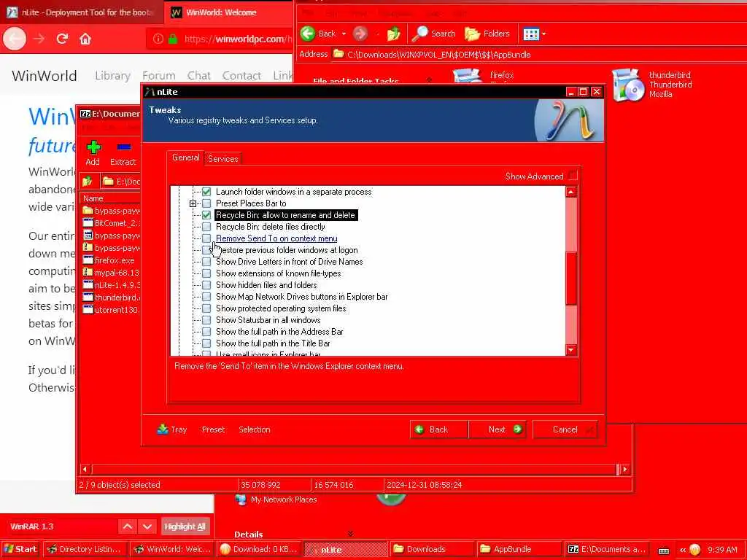
Task: Click the browser back button
Action: pos(15,39)
